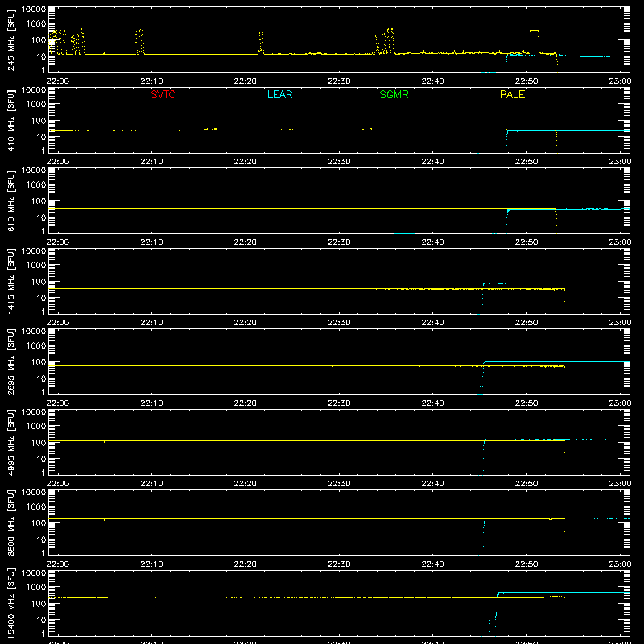644x644 pixels.
Task: Click the yellow PALE station label
Action: [x=512, y=94]
